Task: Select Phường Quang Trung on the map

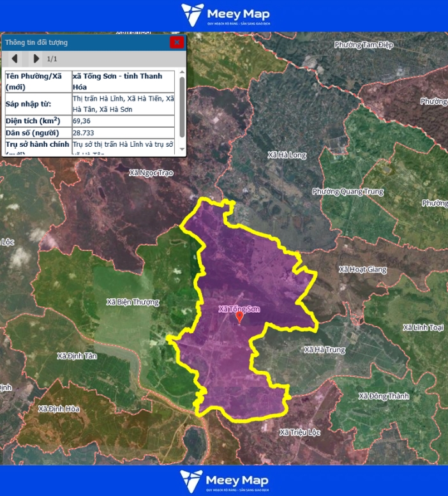Action: tap(348, 192)
